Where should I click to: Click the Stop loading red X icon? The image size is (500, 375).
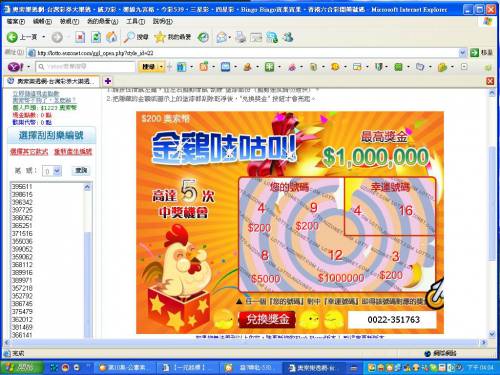coord(80,37)
